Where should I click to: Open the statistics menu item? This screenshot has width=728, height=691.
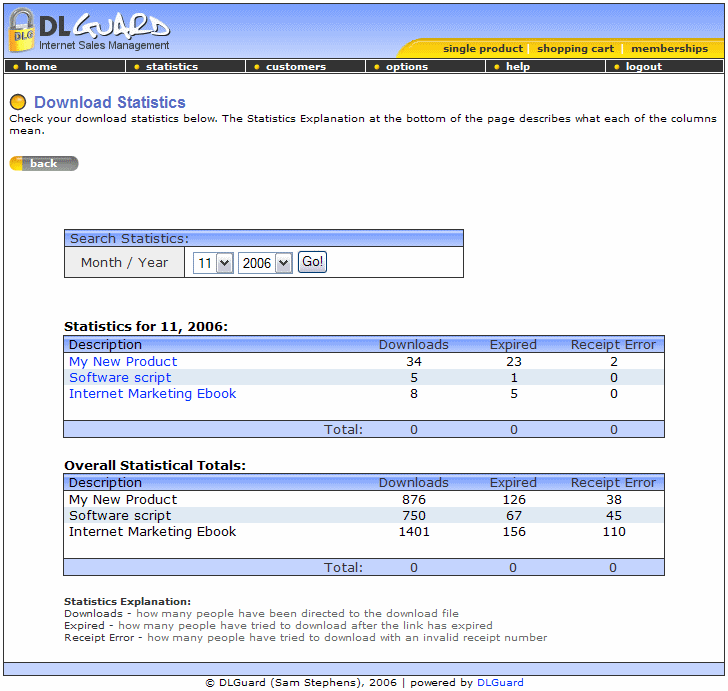171,67
